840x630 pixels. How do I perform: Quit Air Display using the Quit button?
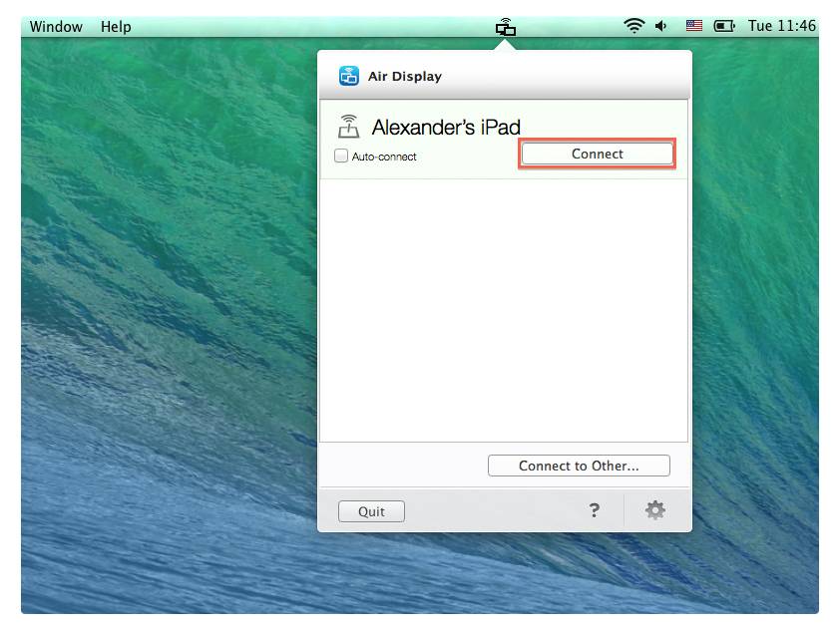click(x=371, y=511)
